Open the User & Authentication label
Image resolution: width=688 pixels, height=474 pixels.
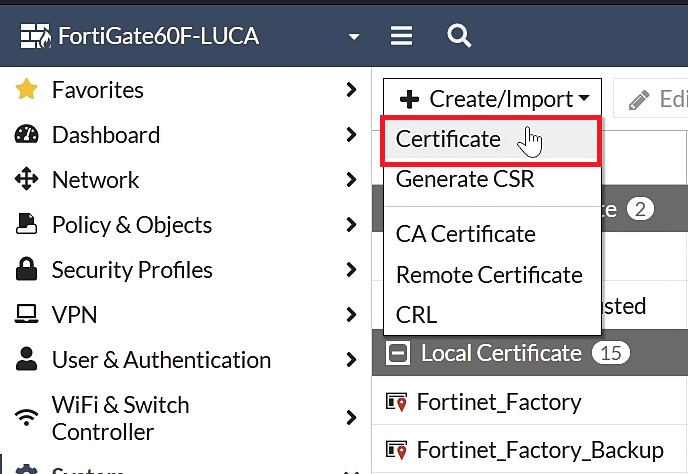(161, 360)
